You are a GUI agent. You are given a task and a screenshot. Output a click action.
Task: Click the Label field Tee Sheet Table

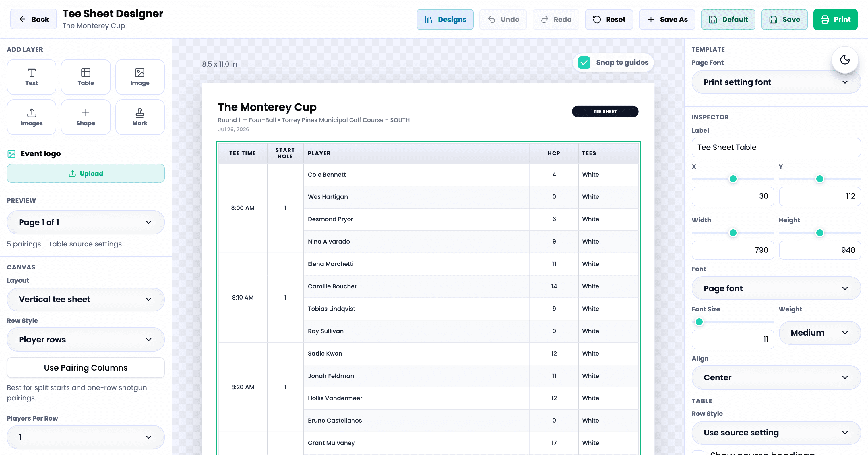tap(776, 147)
